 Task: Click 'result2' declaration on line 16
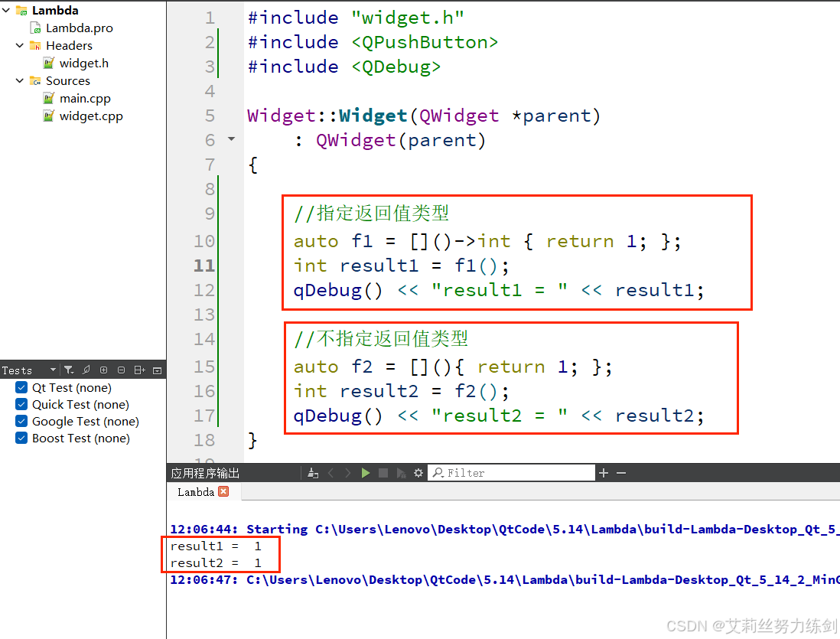click(x=379, y=391)
